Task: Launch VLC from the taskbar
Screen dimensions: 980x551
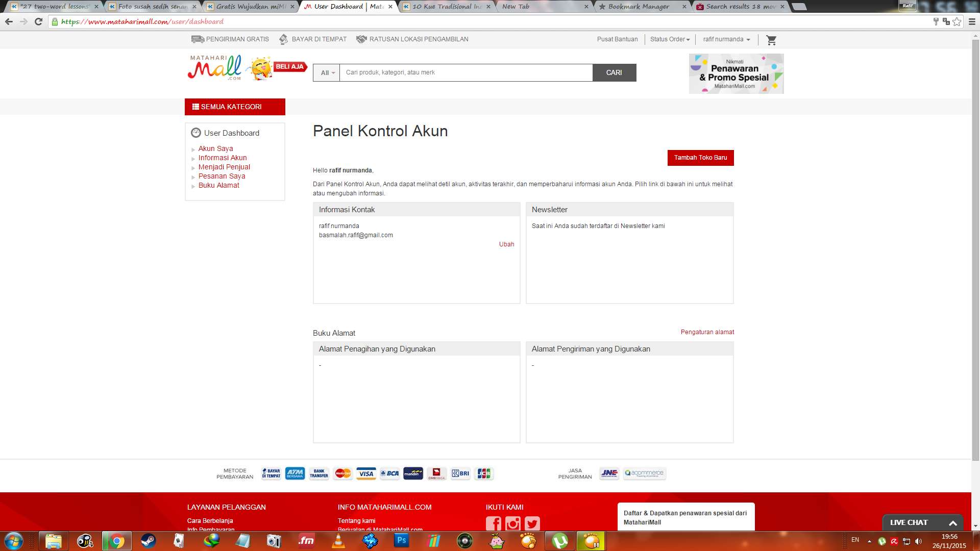Action: (338, 541)
